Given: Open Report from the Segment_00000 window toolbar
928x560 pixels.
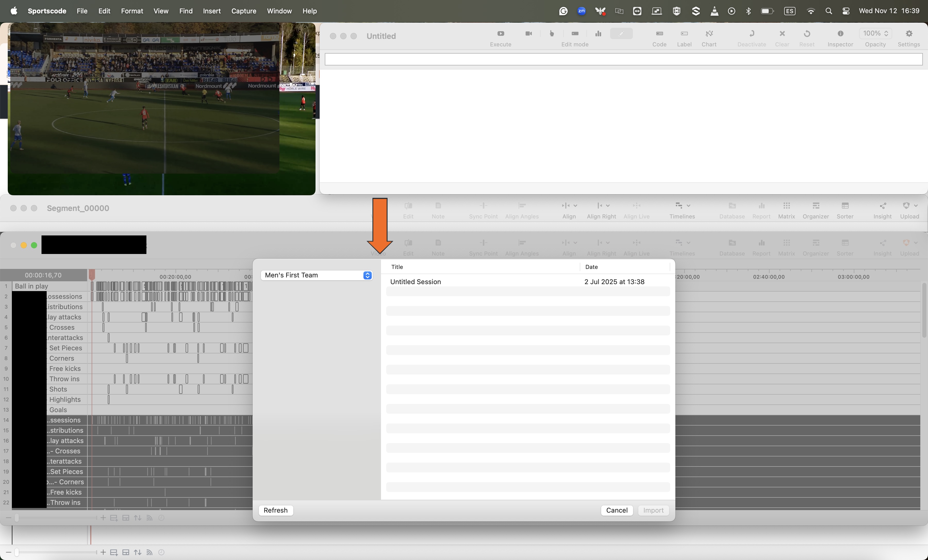Looking at the screenshot, I should click(x=761, y=210).
